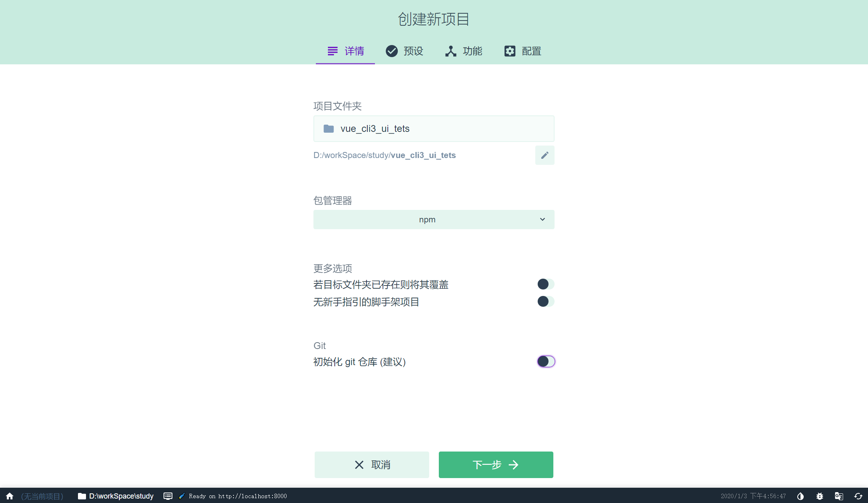Toggle scaffold without beginner instructions
Image resolution: width=868 pixels, height=503 pixels.
coord(545,302)
